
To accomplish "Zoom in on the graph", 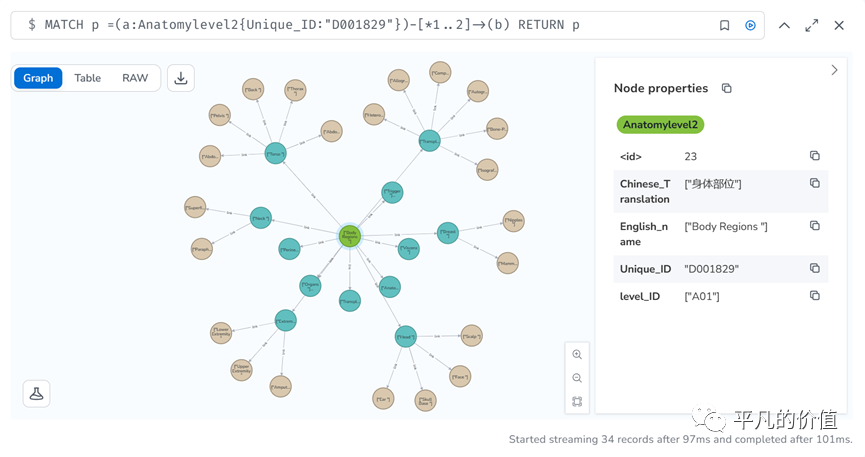I will 577,355.
